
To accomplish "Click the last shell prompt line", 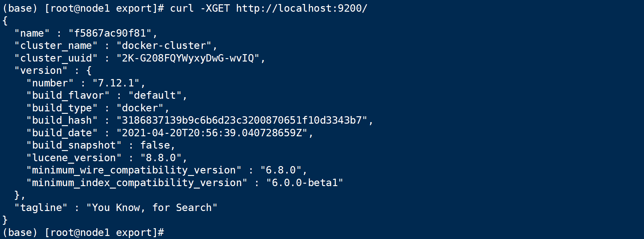I will pos(83,233).
